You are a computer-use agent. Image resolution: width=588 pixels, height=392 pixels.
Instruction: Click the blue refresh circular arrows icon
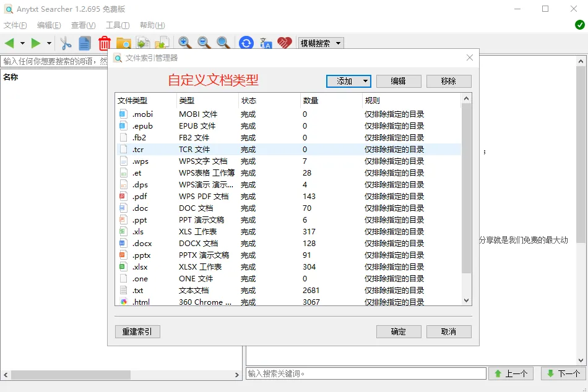246,43
